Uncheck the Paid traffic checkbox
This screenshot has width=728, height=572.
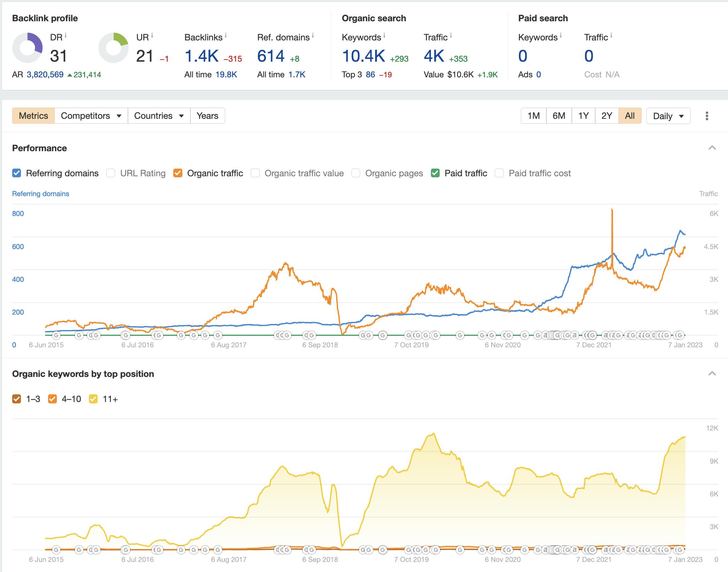[x=435, y=173]
